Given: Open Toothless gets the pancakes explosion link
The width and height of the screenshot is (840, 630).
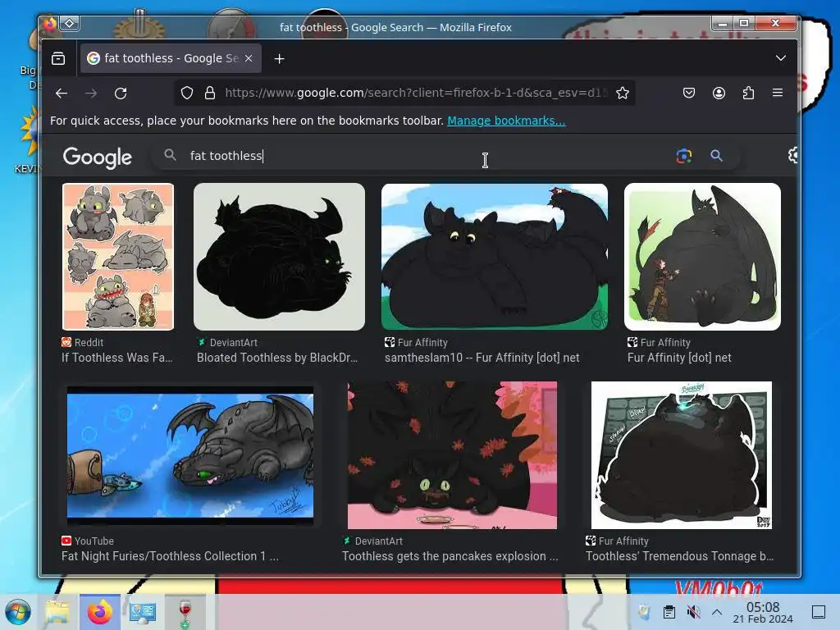Looking at the screenshot, I should tap(450, 557).
